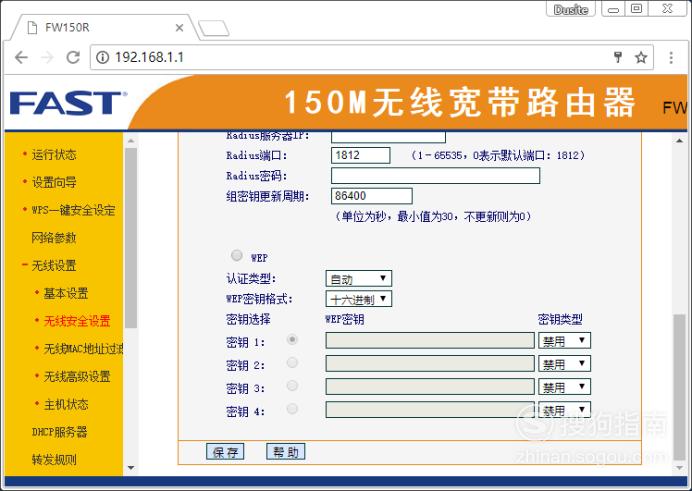Click the 帮助 button
This screenshot has width=692, height=491.
pos(286,452)
